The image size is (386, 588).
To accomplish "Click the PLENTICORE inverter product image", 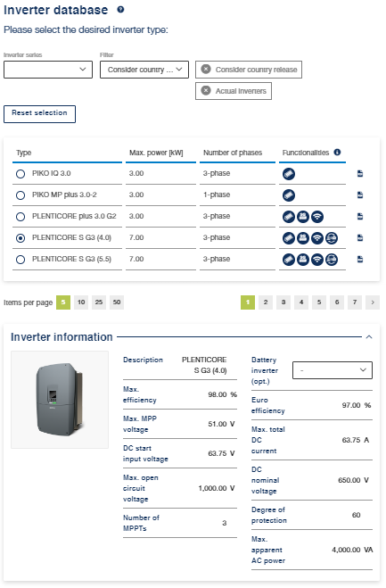I will pos(60,400).
